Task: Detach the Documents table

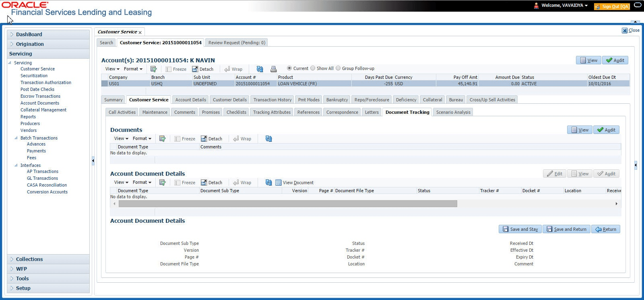Action: coord(211,139)
